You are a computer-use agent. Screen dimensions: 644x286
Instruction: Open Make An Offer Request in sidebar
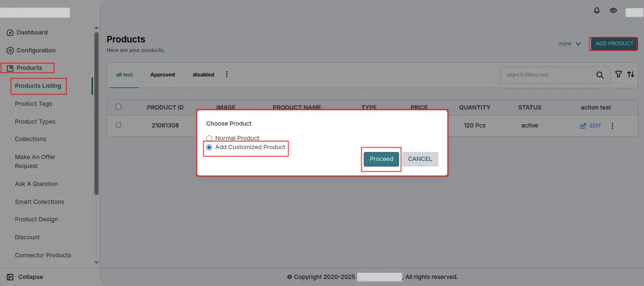pos(35,161)
